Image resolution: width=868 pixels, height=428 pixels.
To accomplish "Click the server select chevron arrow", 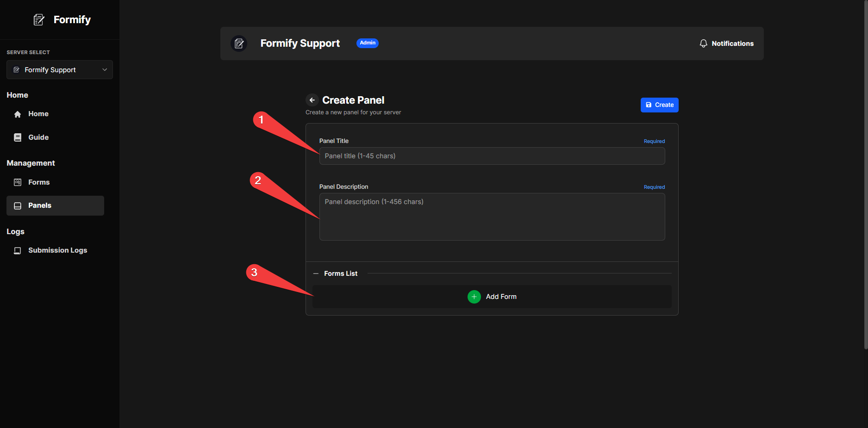I will tap(104, 69).
